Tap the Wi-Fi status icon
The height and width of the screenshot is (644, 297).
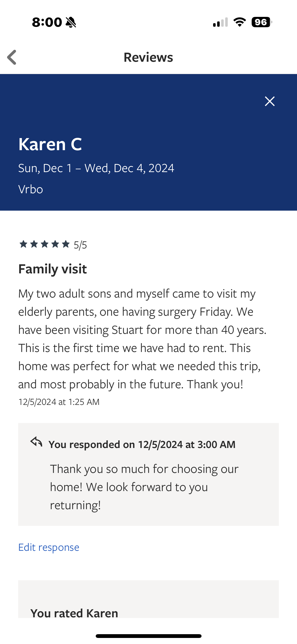240,22
